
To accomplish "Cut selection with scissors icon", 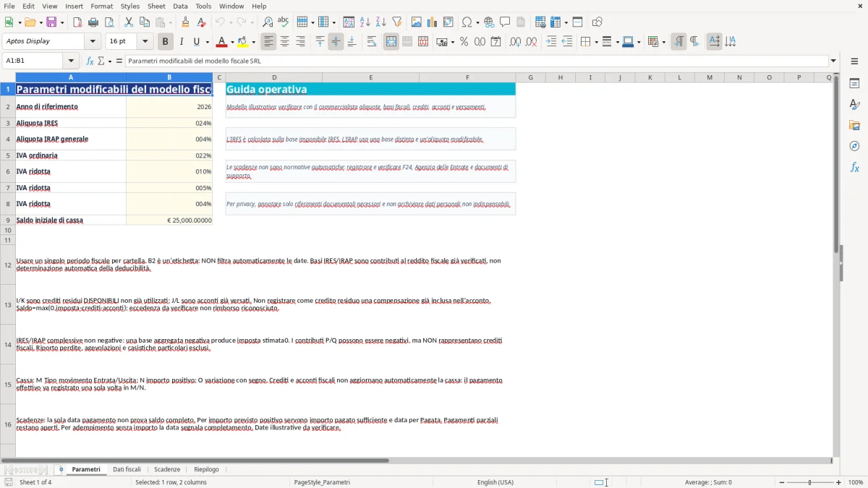I will [129, 22].
